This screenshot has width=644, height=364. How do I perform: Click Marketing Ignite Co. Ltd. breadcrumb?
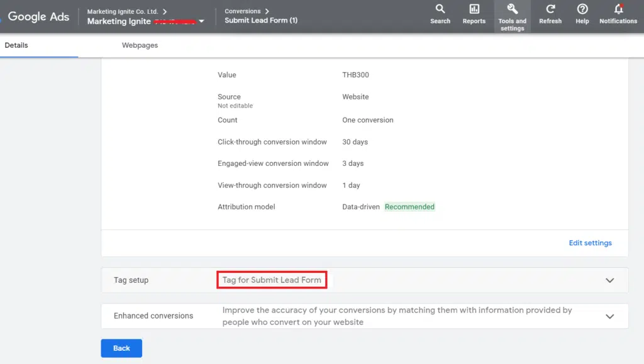123,11
